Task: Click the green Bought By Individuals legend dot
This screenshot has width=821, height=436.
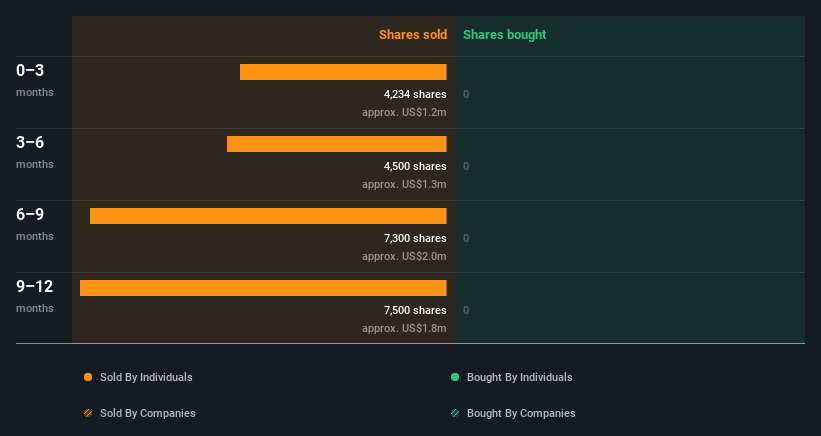Action: tap(455, 377)
